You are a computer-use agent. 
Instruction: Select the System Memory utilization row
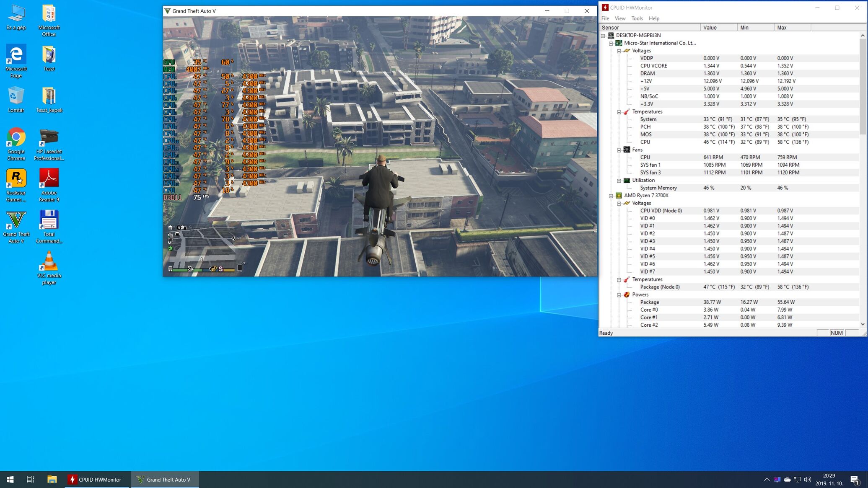pyautogui.click(x=729, y=188)
